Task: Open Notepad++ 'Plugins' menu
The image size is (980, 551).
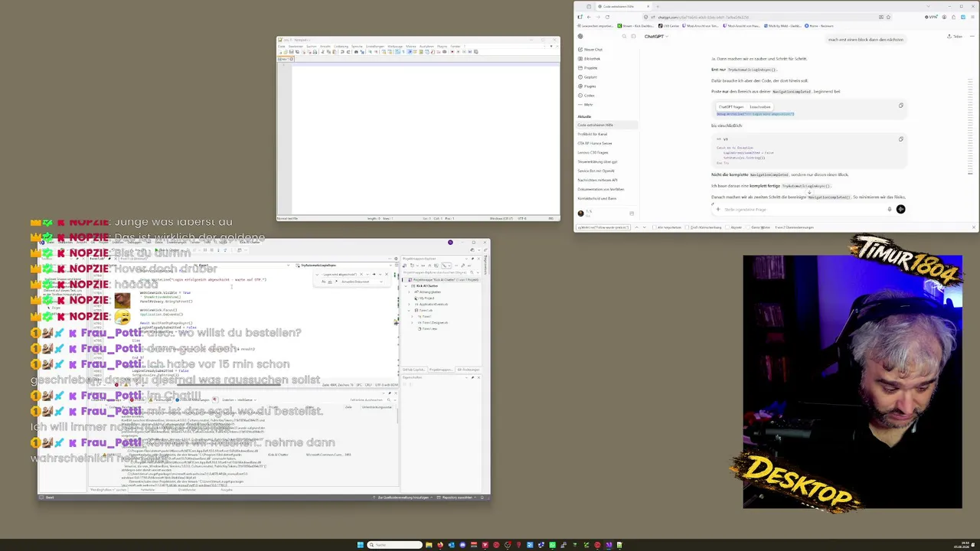Action: coord(442,46)
